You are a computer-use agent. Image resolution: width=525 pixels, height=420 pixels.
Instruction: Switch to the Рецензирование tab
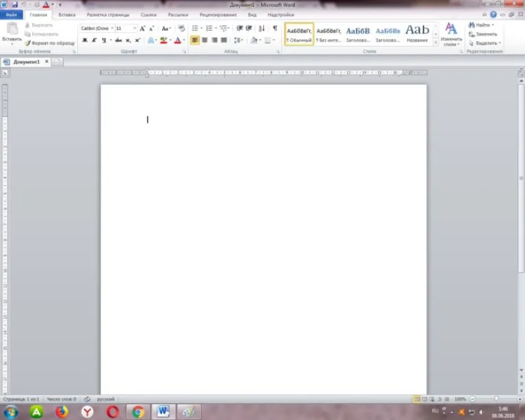tap(218, 15)
